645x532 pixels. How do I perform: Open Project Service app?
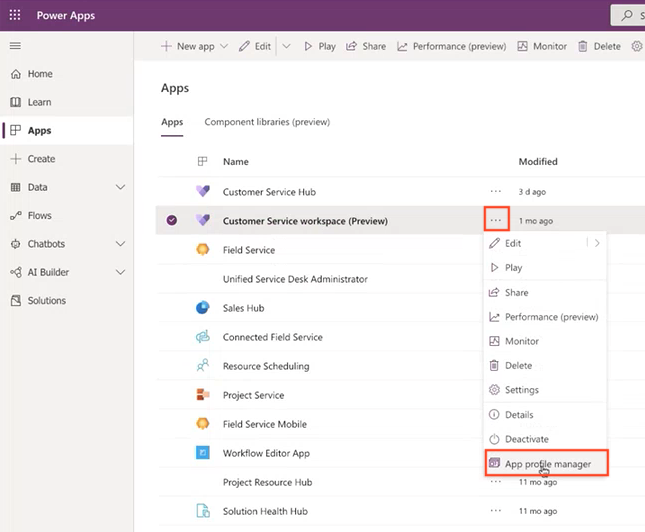(253, 395)
